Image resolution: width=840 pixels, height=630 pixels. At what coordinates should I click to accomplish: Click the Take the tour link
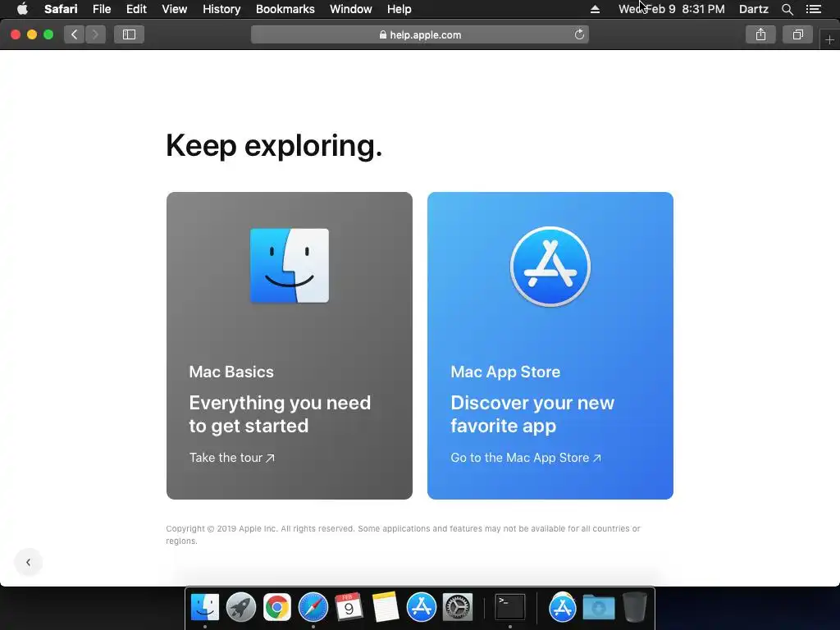232,458
